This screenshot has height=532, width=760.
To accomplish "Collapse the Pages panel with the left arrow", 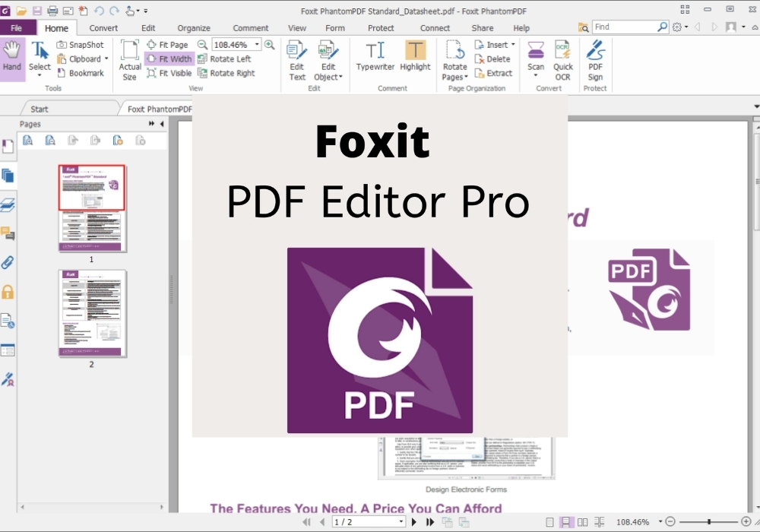I will (162, 124).
